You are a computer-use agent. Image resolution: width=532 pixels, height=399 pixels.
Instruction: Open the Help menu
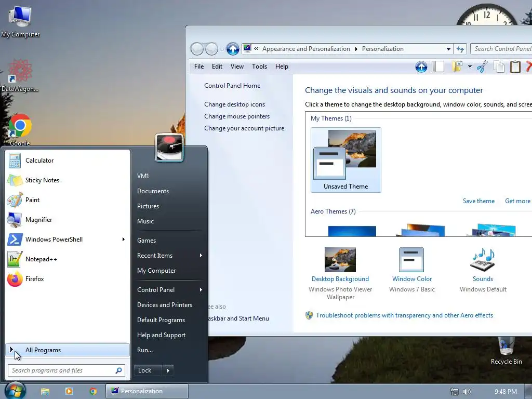point(282,66)
